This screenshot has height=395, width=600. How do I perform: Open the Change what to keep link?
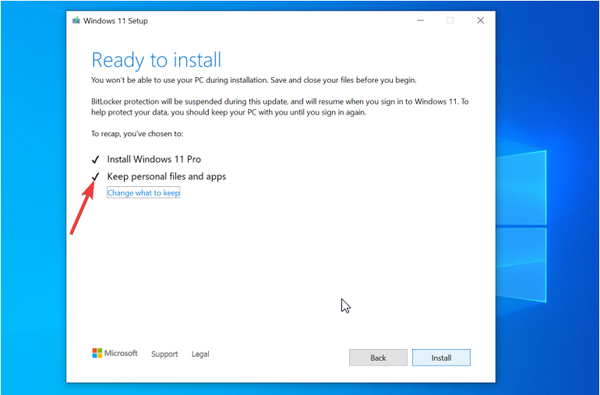143,193
